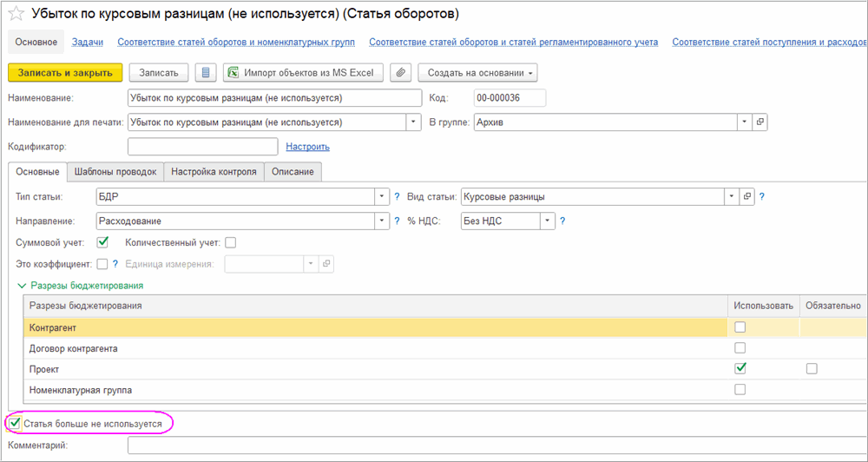
Task: Open the Вид статьи linked item icon
Action: 747,196
